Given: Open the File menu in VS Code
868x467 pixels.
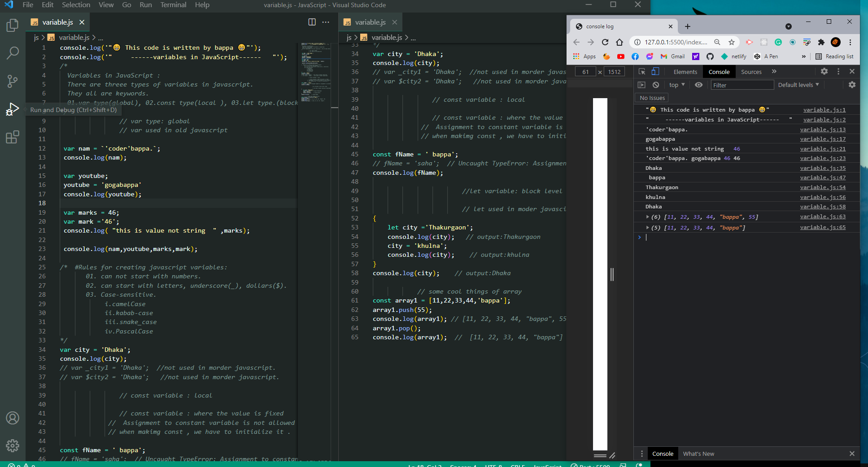Looking at the screenshot, I should 28,5.
